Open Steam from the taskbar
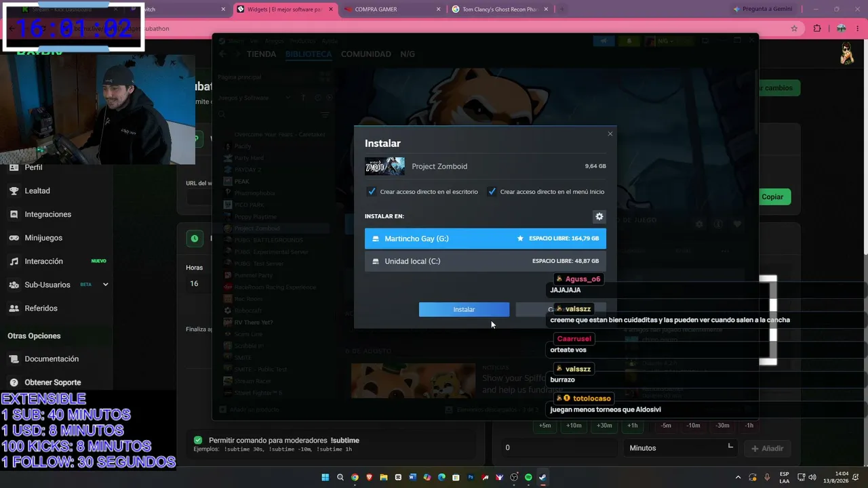The width and height of the screenshot is (868, 488). pos(542,477)
